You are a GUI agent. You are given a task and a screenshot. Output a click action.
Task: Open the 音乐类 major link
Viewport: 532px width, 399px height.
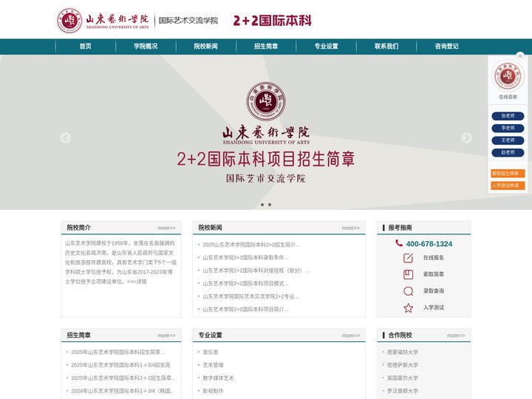tap(211, 352)
